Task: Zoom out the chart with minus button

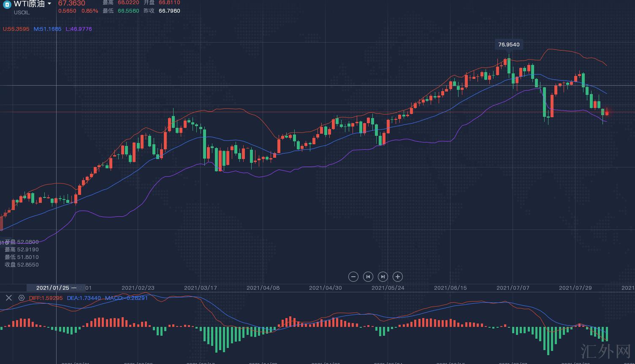Action: pyautogui.click(x=353, y=277)
